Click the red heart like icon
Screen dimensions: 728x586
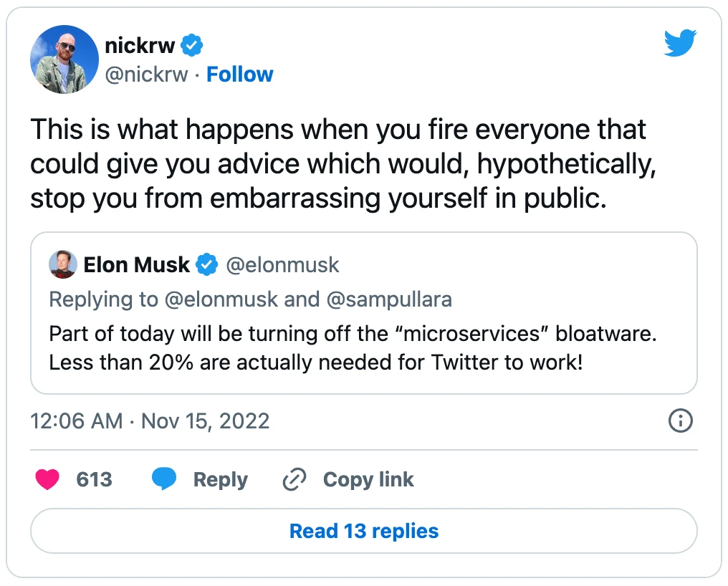[47, 479]
